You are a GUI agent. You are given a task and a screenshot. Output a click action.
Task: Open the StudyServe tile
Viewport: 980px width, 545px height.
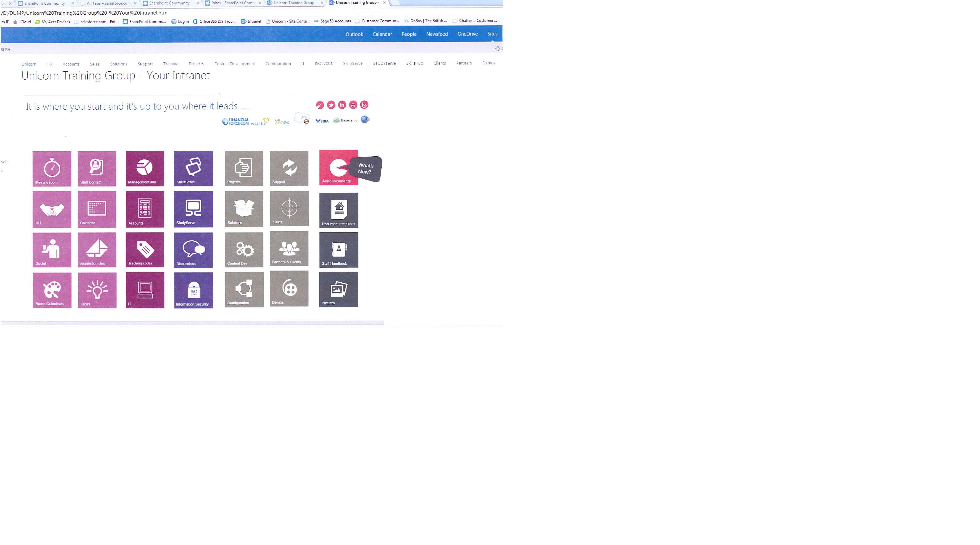tap(193, 209)
